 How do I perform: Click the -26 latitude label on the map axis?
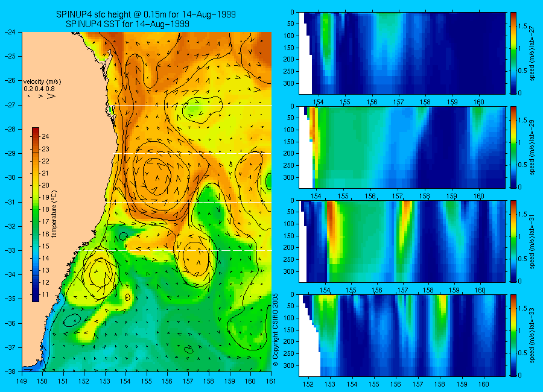tap(10, 80)
